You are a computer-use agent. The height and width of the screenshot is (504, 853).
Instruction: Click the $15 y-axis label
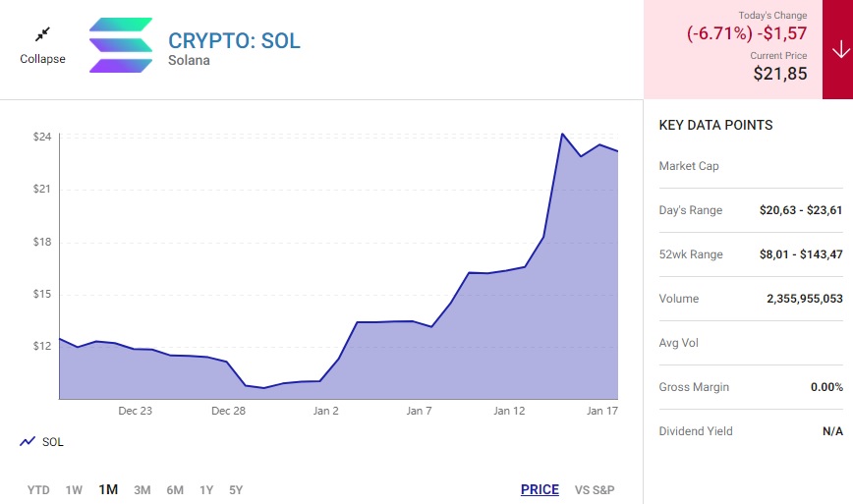click(42, 294)
